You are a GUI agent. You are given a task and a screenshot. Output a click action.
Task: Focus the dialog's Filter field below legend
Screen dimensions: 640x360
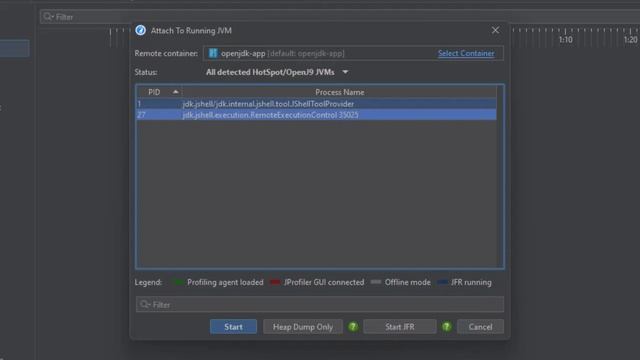pyautogui.click(x=320, y=304)
